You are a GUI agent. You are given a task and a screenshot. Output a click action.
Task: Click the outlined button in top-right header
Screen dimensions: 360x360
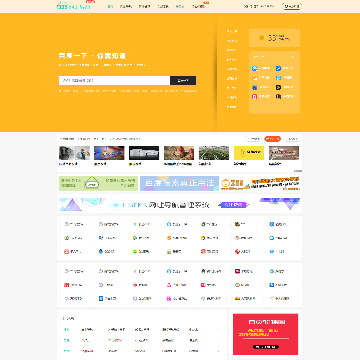[x=292, y=6]
